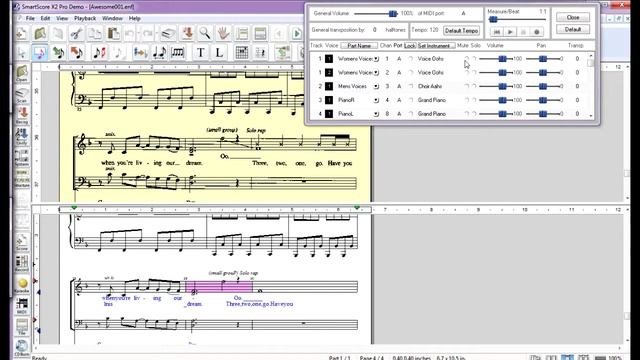This screenshot has height=360, width=640.
Task: Click the red and black notes tool
Action: point(99,52)
